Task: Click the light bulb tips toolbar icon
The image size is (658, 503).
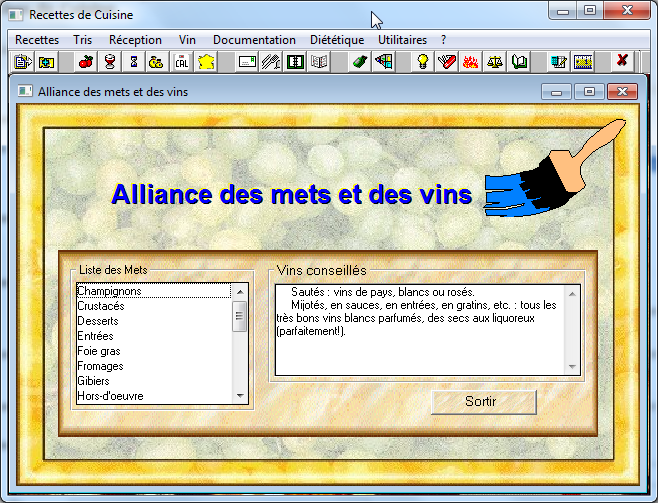Action: (x=423, y=62)
